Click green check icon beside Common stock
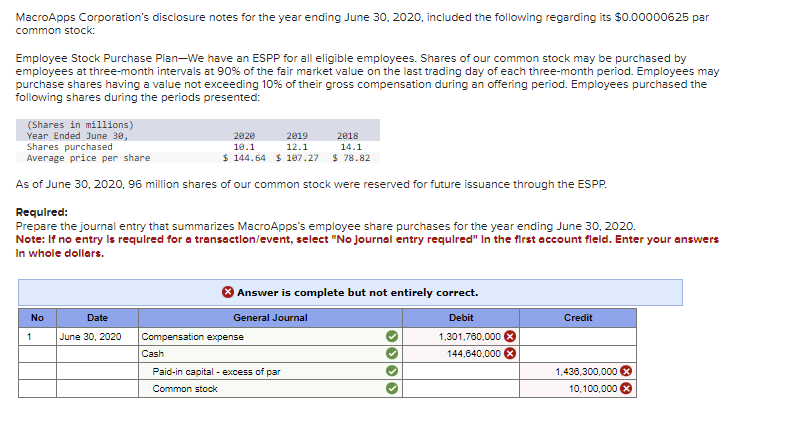This screenshot has width=797, height=426. (391, 388)
